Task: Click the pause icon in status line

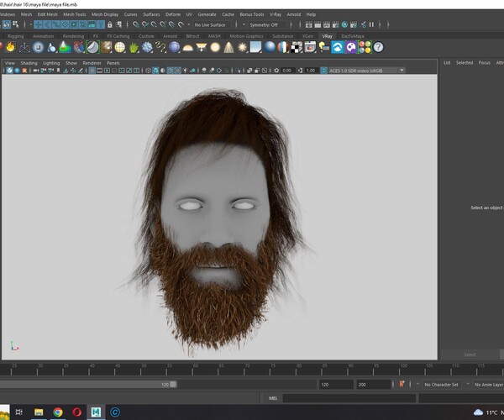Action: (371, 24)
